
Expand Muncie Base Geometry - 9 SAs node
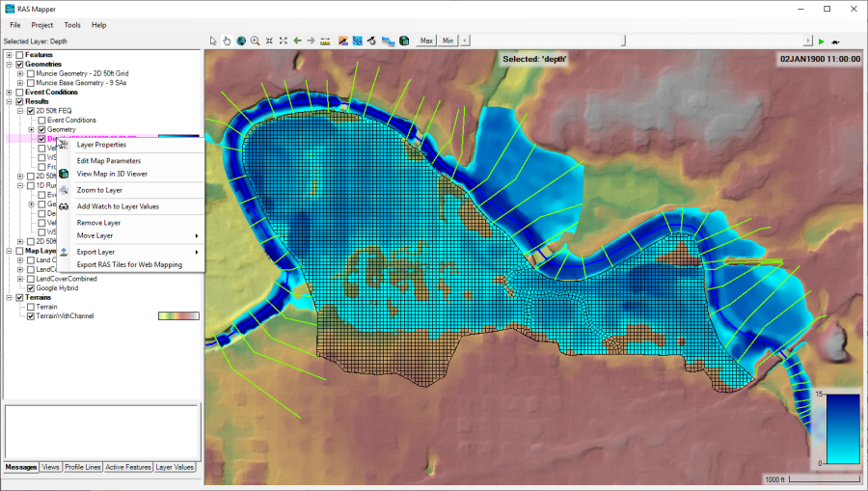click(x=20, y=83)
